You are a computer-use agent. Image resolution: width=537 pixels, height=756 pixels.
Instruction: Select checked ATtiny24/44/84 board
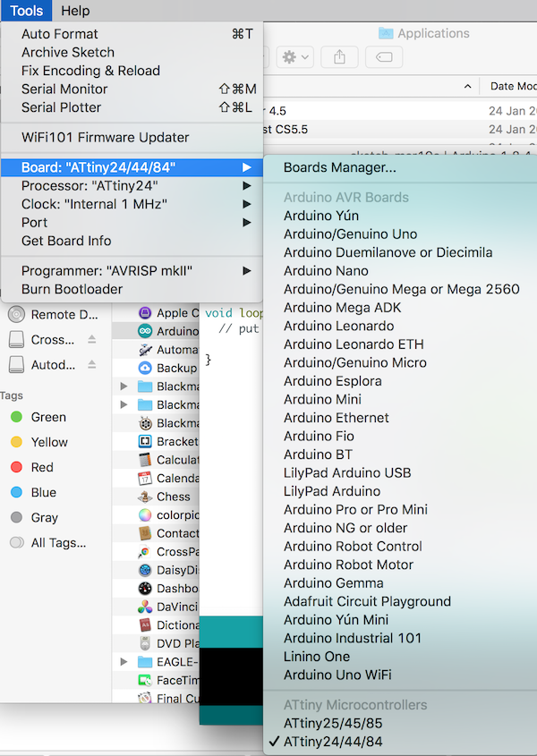point(400,742)
